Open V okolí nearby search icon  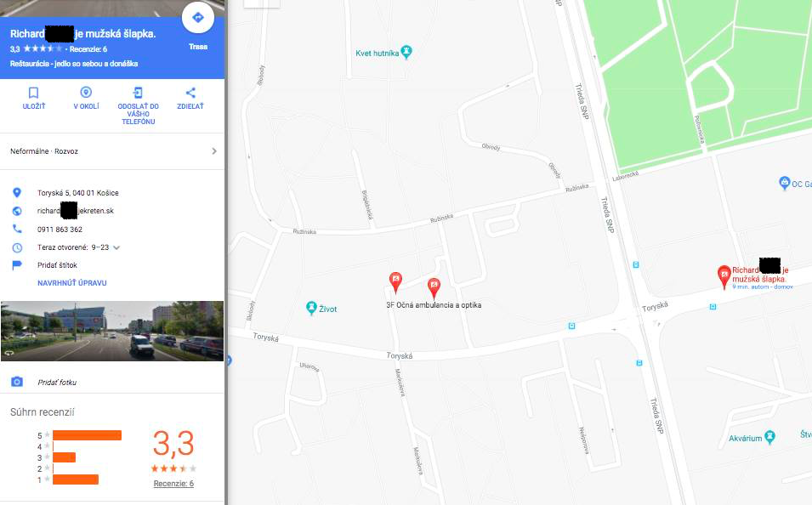pos(86,92)
